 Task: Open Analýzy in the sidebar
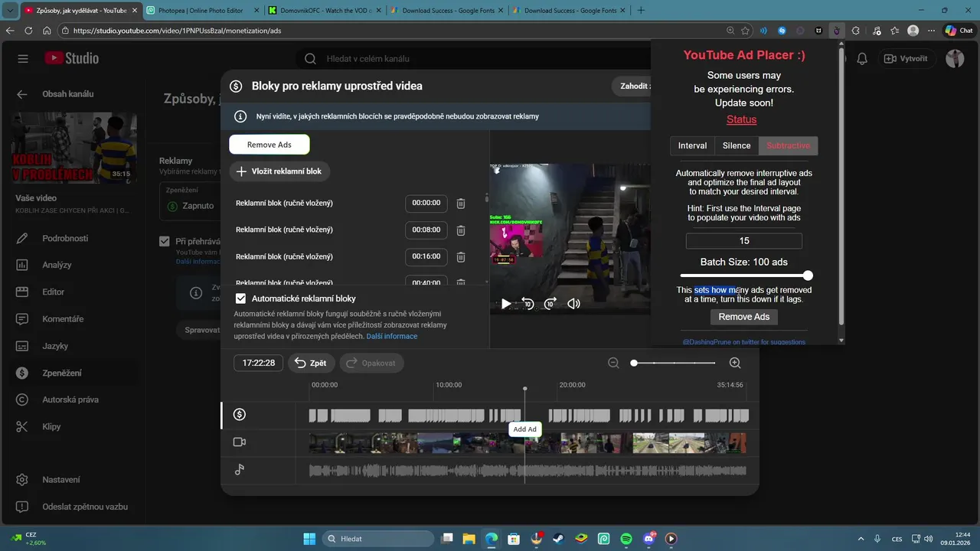[x=57, y=265]
